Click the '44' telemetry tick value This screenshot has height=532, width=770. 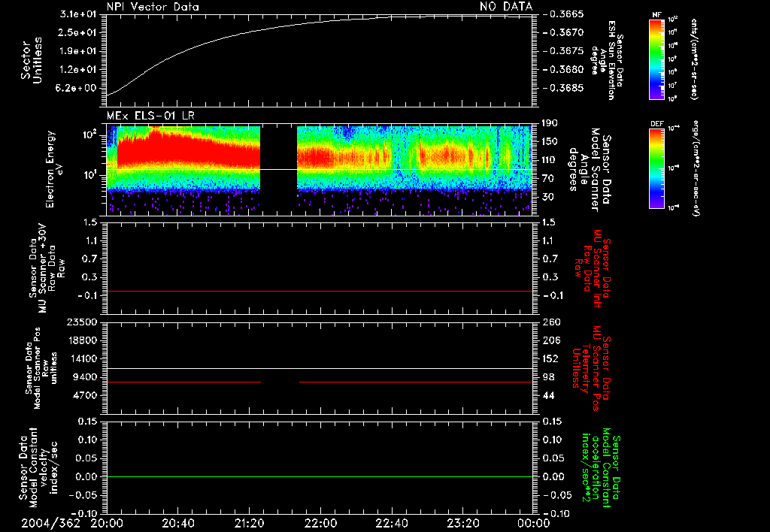pos(548,395)
